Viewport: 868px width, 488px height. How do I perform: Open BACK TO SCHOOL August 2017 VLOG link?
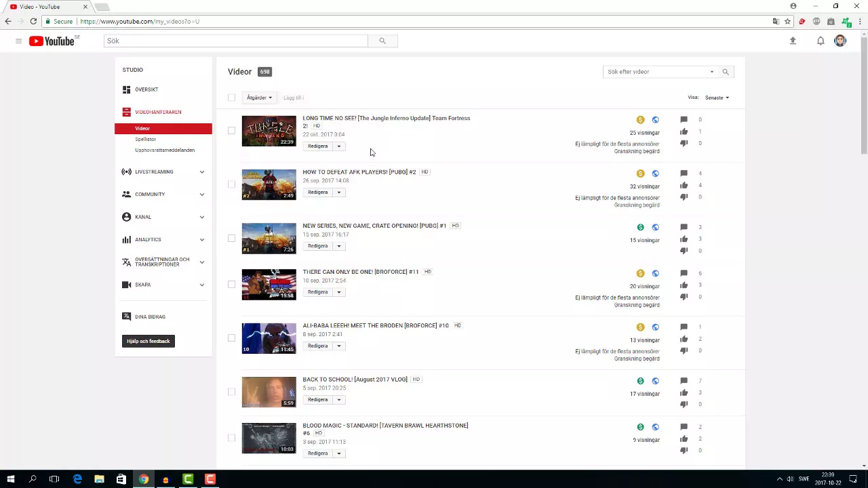click(355, 380)
